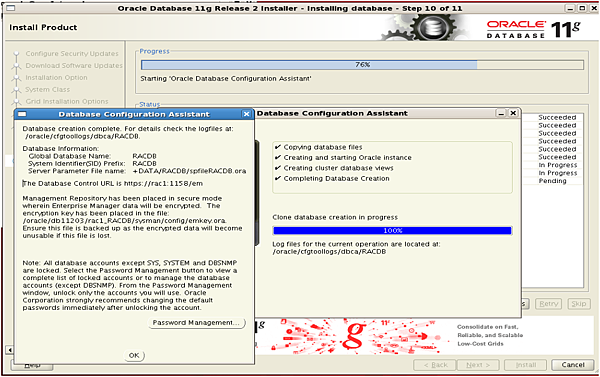The width and height of the screenshot is (600, 377).
Task: Click OK in the database creation dialog
Action: [x=134, y=355]
